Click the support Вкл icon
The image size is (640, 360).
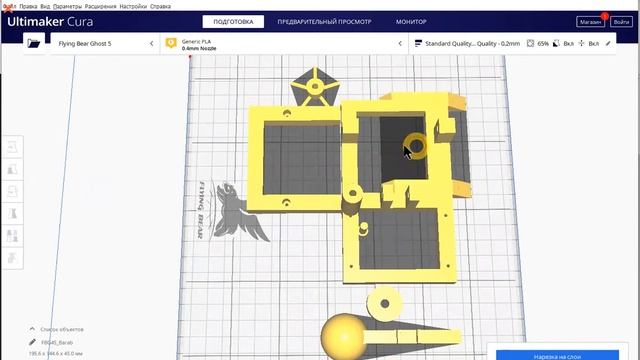click(556, 43)
